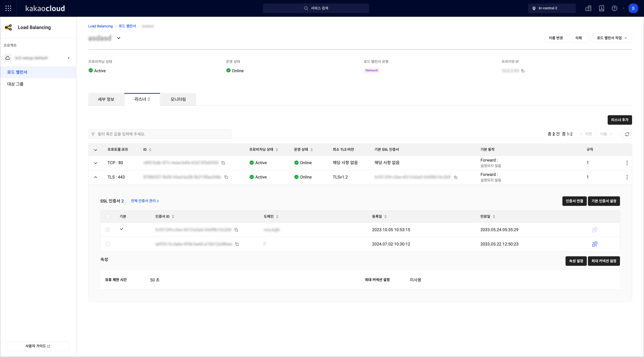Sort certificates by 인증서 ID
Screen dimensions: 644x357
173,216
